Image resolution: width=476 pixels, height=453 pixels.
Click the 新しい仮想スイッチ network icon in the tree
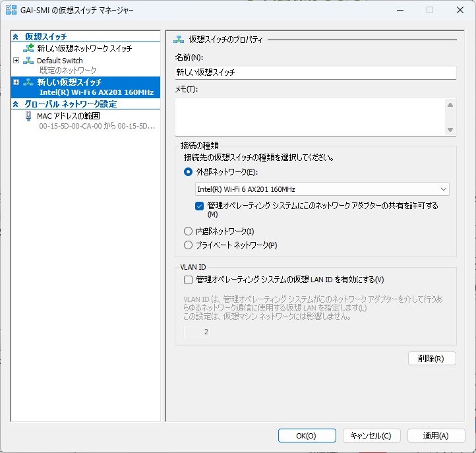click(x=28, y=82)
